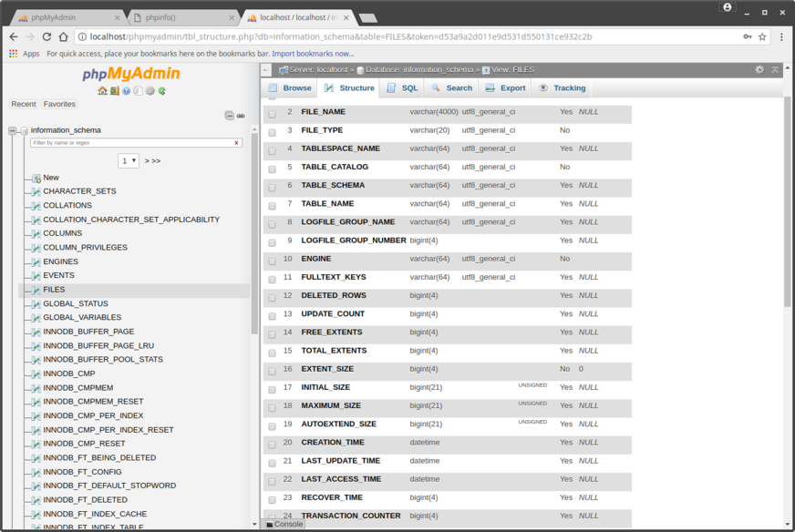Tick the RECOVER_TIME row checkbox
The width and height of the screenshot is (795, 532).
273,500
